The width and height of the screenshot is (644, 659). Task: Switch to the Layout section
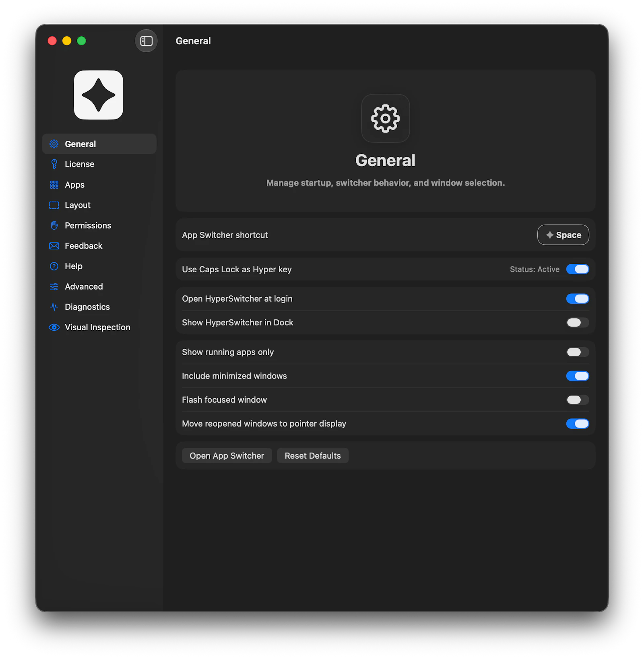point(99,205)
